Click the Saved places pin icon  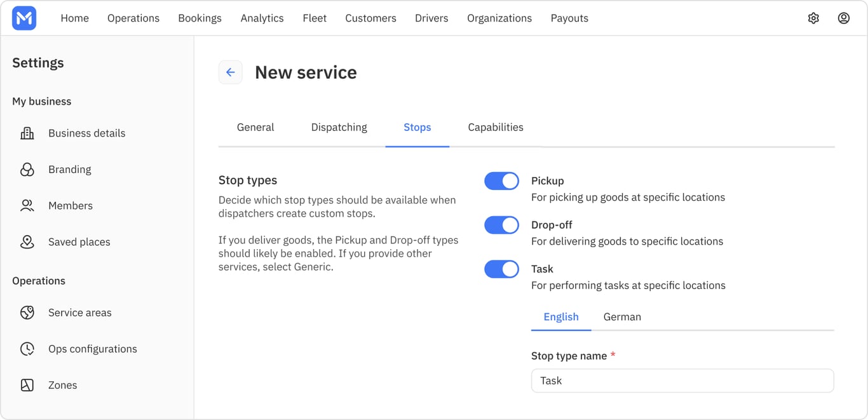pos(27,242)
